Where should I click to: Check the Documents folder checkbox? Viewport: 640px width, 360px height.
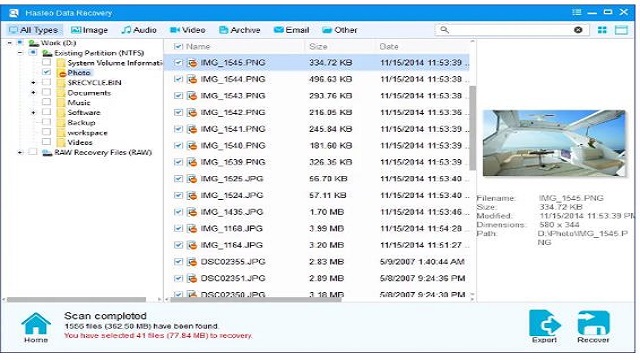47,92
